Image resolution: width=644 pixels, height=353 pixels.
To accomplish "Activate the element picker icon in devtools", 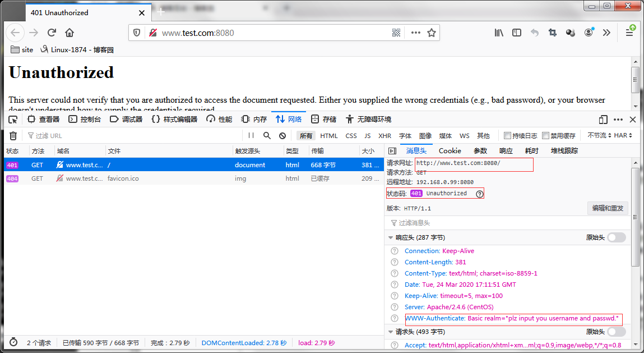I will 13,120.
